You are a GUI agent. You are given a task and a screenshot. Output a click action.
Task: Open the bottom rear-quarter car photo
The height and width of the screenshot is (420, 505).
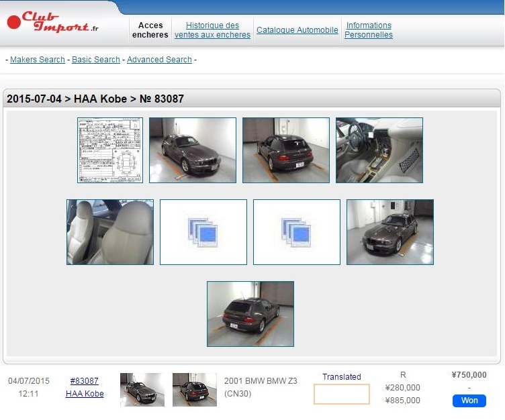[x=250, y=314]
